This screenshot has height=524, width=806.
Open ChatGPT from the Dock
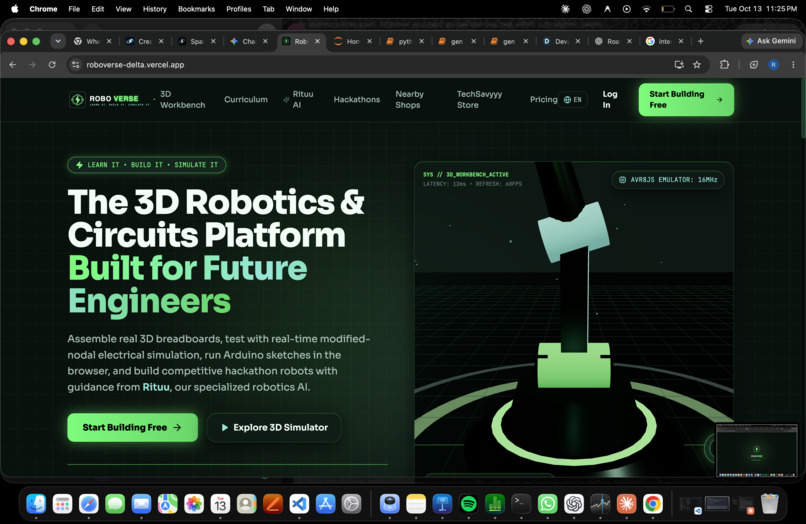pos(574,504)
